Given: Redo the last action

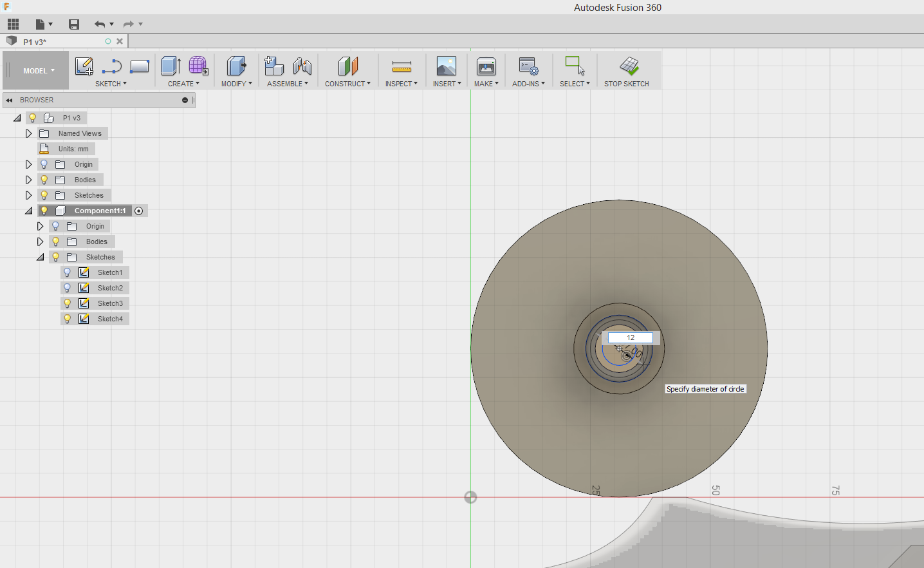Looking at the screenshot, I should (129, 24).
